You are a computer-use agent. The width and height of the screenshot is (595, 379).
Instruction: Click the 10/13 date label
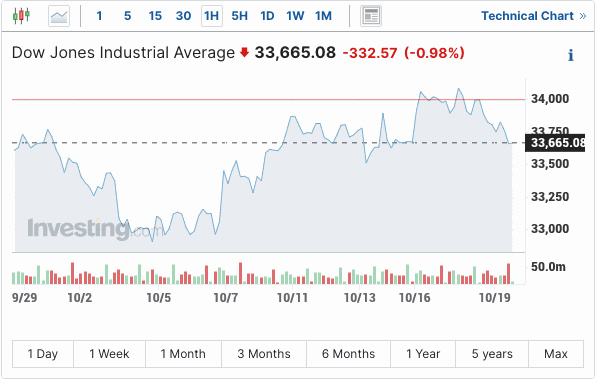(359, 297)
